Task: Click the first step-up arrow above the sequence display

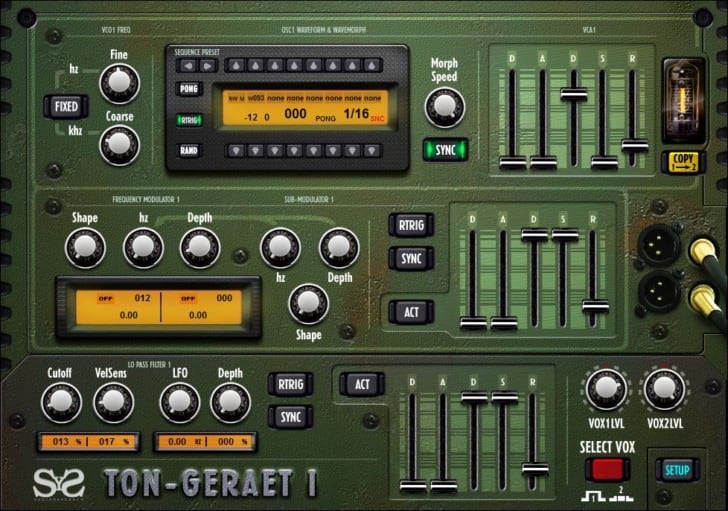Action: click(x=236, y=66)
